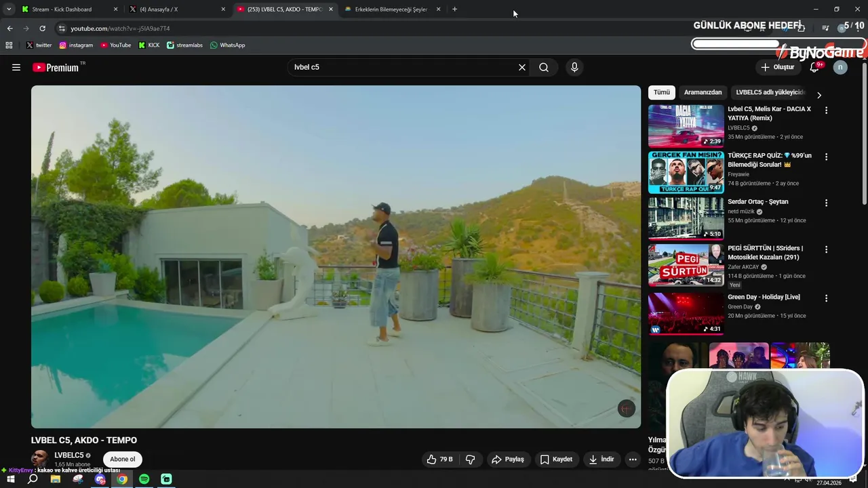This screenshot has width=868, height=488.
Task: Subscribe with the Abone ol button
Action: pos(123,460)
